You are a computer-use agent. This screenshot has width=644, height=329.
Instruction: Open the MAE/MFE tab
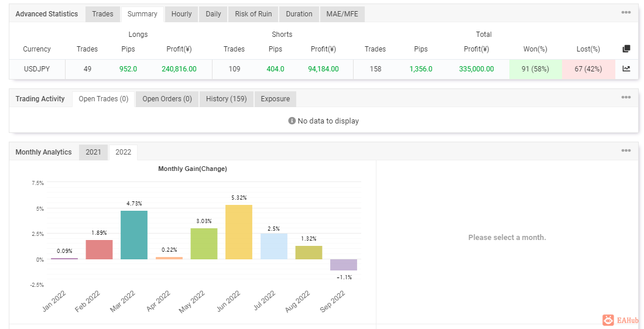pos(342,14)
